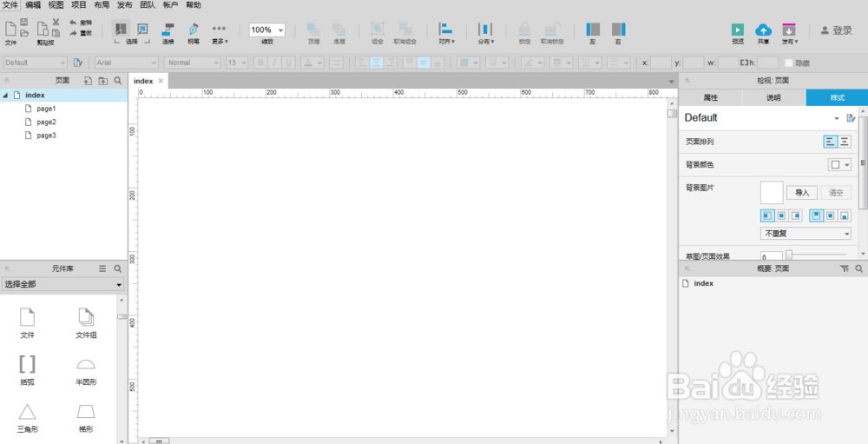Screen dimensions: 868x444
Task: Collapse the index tree node
Action: point(5,96)
